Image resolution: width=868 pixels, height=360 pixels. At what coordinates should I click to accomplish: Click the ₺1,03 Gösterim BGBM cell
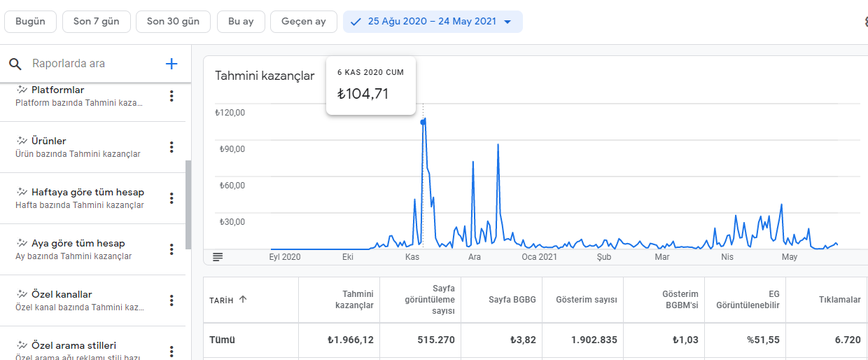pos(685,340)
